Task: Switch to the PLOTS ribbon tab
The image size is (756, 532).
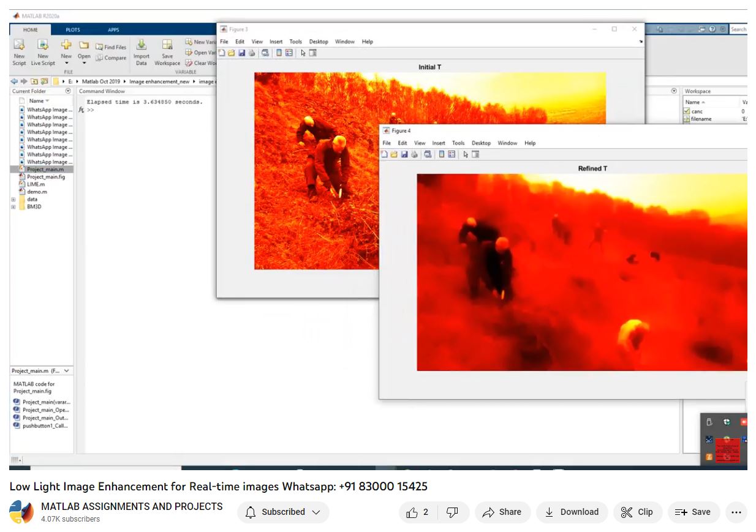Action: 72,30
